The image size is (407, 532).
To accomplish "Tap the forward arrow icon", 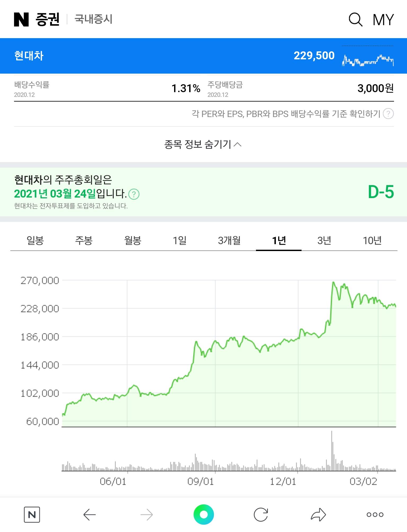I will coord(147,515).
